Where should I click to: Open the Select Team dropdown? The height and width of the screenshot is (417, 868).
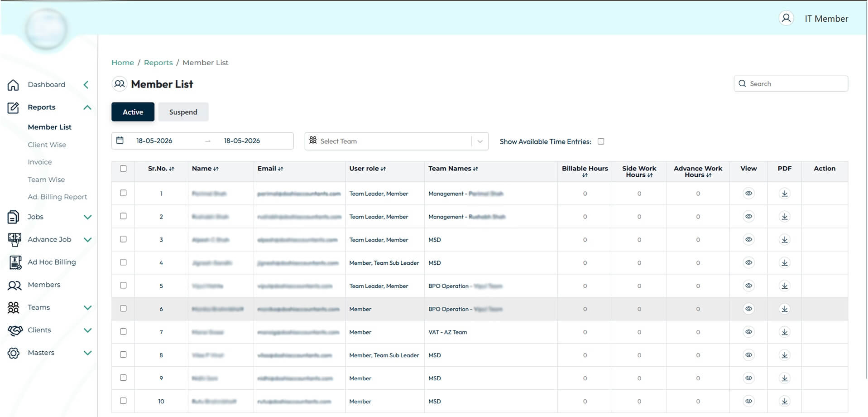pos(396,141)
